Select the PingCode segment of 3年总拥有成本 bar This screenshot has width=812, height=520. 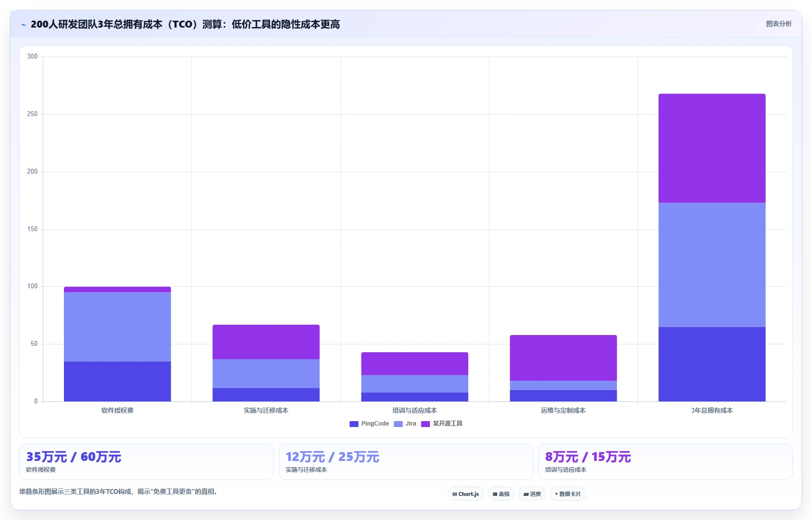pos(712,364)
